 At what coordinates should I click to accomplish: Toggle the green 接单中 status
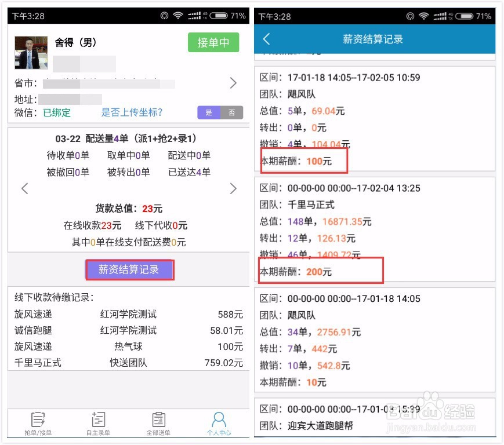213,42
